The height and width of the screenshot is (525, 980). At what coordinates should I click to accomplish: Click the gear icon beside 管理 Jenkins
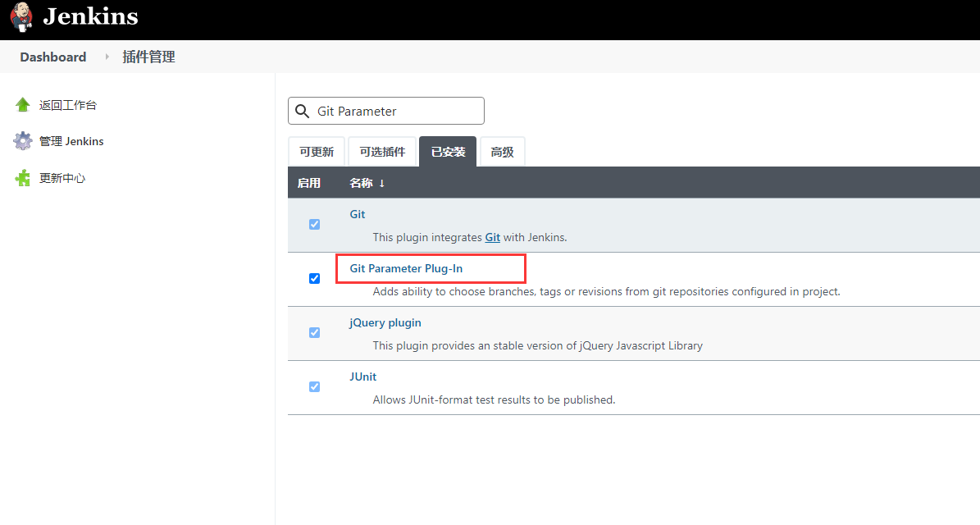coord(22,141)
